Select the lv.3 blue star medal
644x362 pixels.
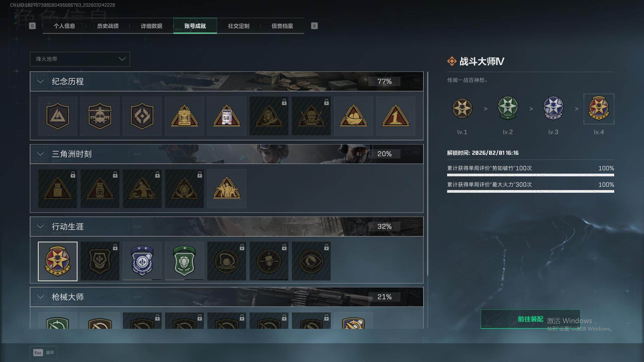[x=553, y=108]
